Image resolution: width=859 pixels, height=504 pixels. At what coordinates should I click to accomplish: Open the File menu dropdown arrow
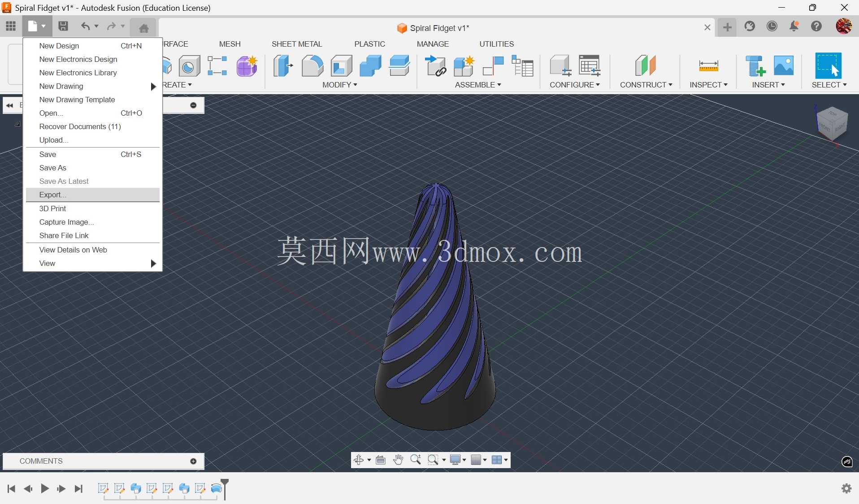click(x=43, y=26)
